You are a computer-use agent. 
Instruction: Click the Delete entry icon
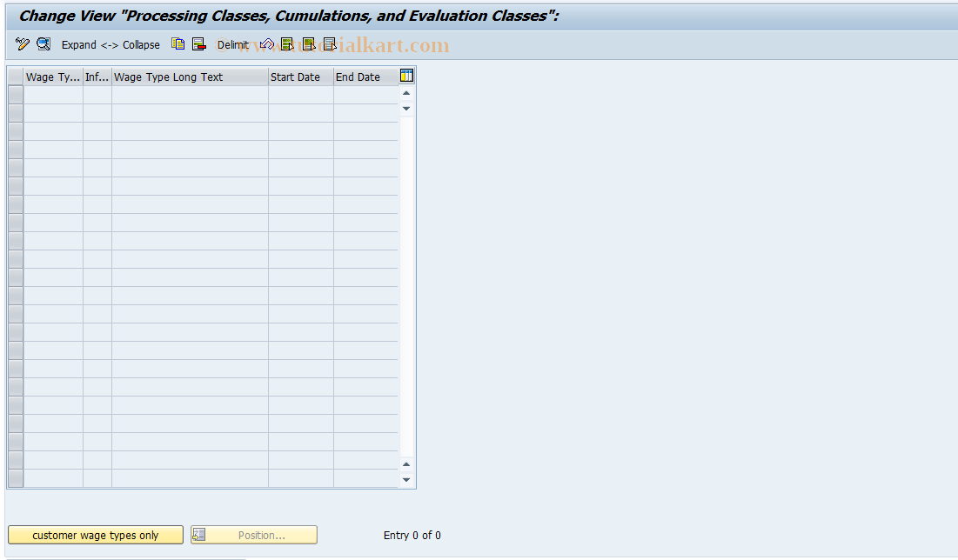pos(199,44)
